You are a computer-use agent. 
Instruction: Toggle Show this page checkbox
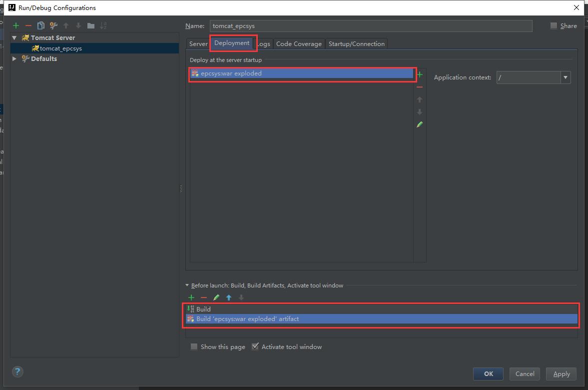pos(194,346)
